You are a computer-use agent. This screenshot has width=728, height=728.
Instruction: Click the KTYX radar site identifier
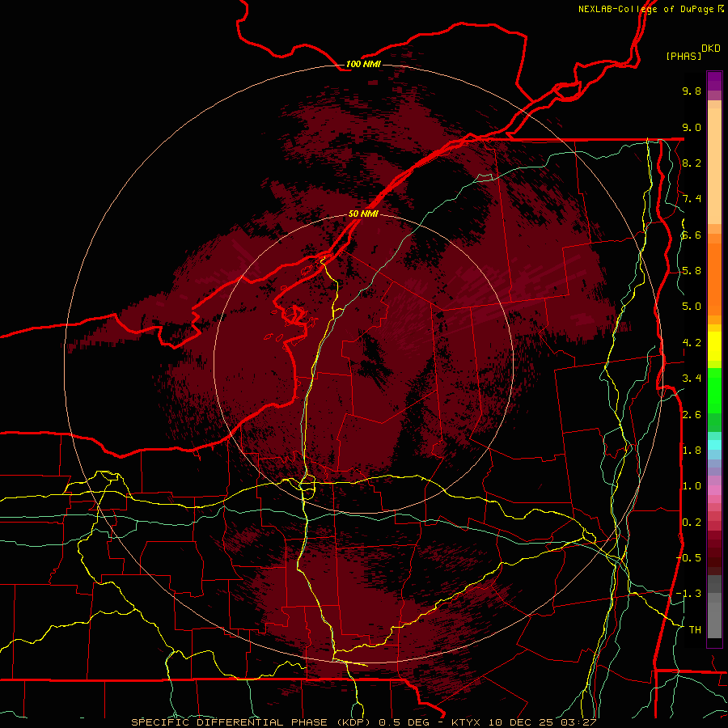point(467,722)
